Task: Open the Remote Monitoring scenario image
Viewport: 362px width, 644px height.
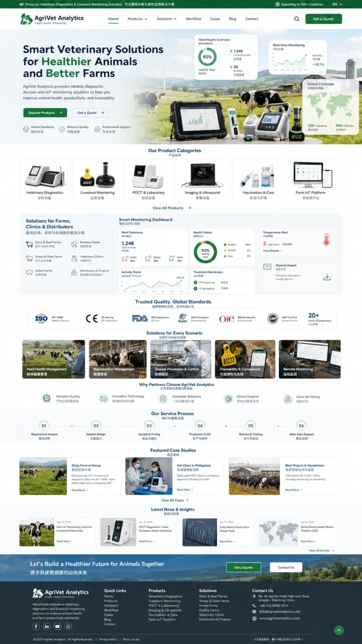Action: coord(310,359)
